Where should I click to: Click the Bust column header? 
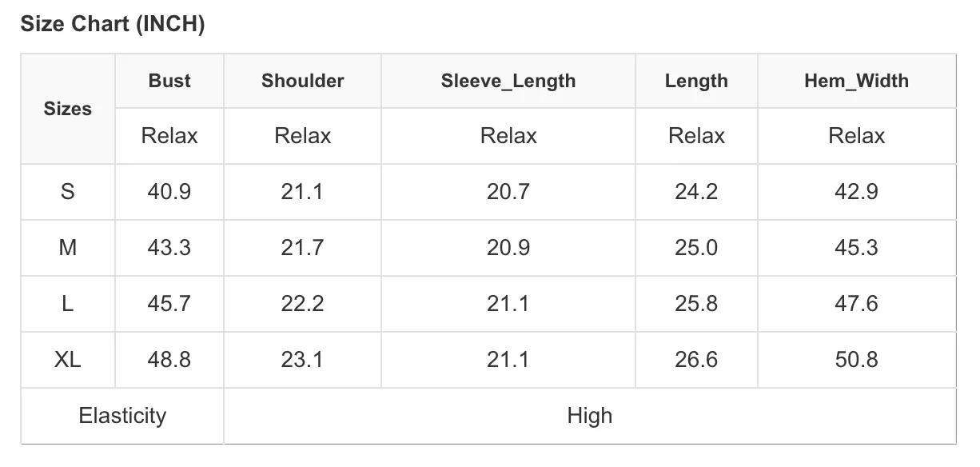click(169, 81)
